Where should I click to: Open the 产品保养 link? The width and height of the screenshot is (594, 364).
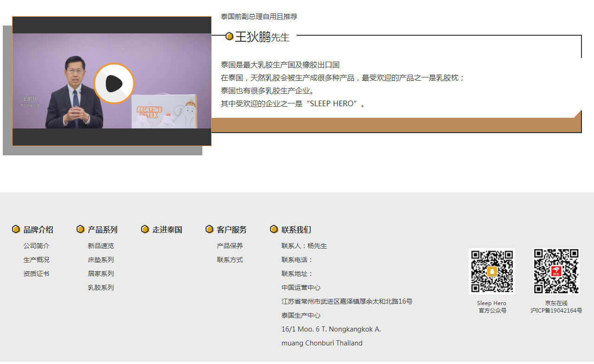click(230, 246)
